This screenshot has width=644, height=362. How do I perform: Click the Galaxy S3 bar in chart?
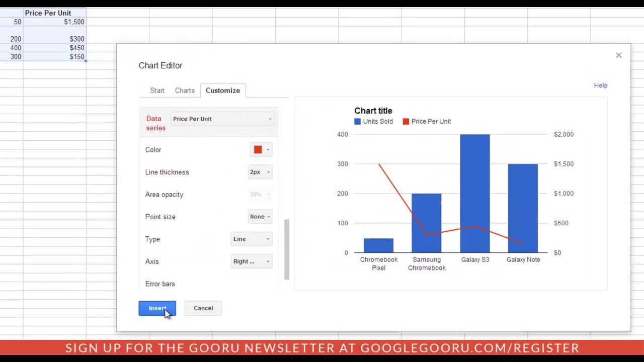[x=475, y=194]
